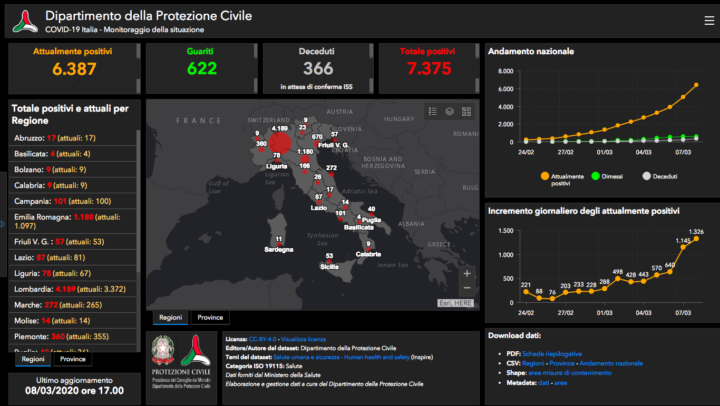Open the map layers icon
The width and height of the screenshot is (720, 406).
(450, 112)
